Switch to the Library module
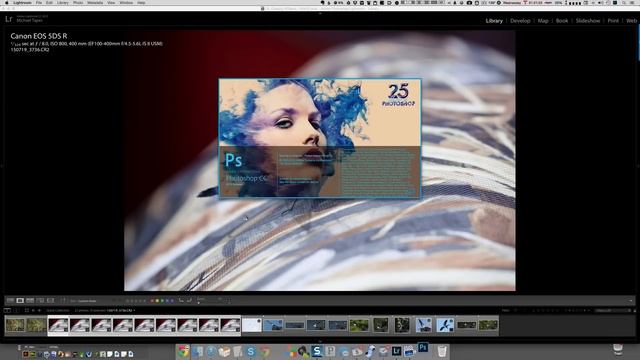The height and width of the screenshot is (360, 640). pyautogui.click(x=494, y=20)
